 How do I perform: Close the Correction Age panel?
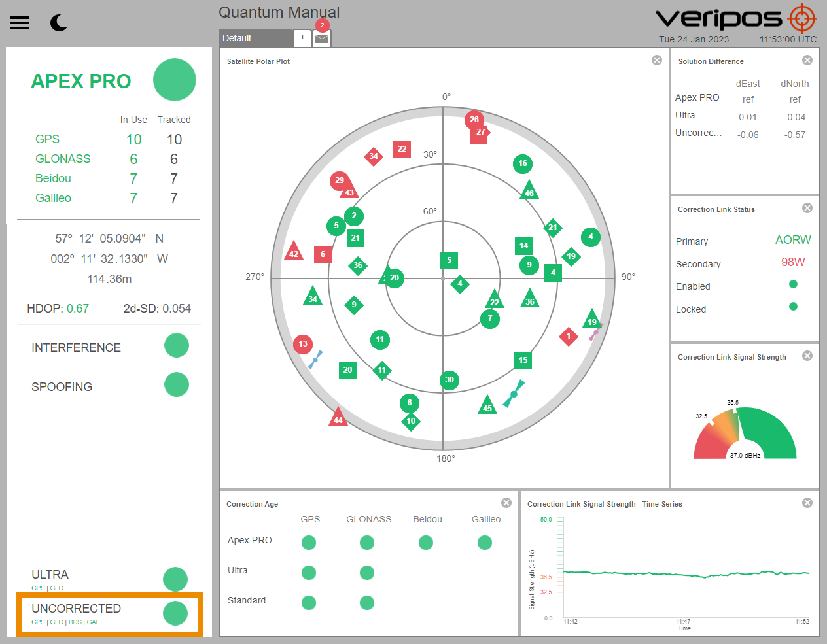pos(506,503)
